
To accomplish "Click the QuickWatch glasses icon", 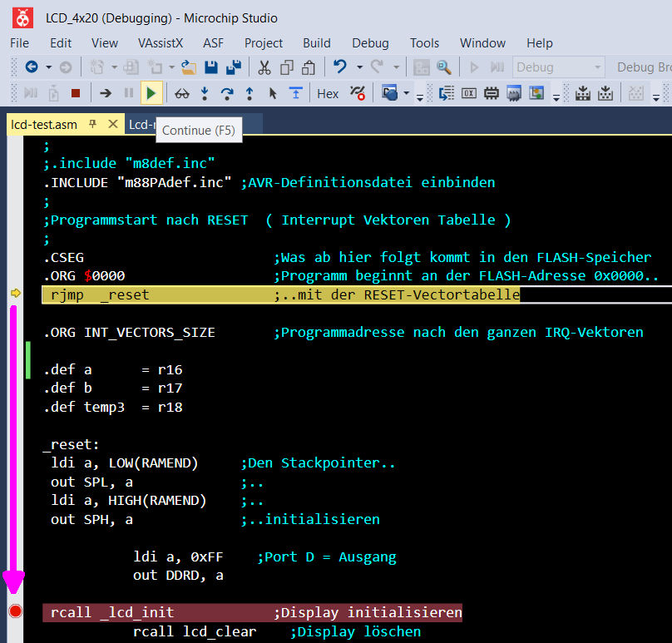I will coord(182,93).
